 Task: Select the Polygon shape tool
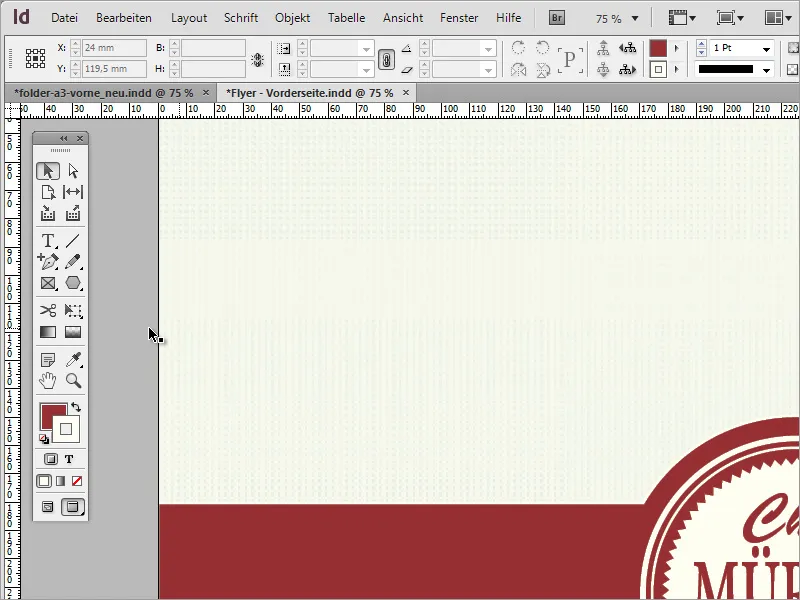[73, 283]
